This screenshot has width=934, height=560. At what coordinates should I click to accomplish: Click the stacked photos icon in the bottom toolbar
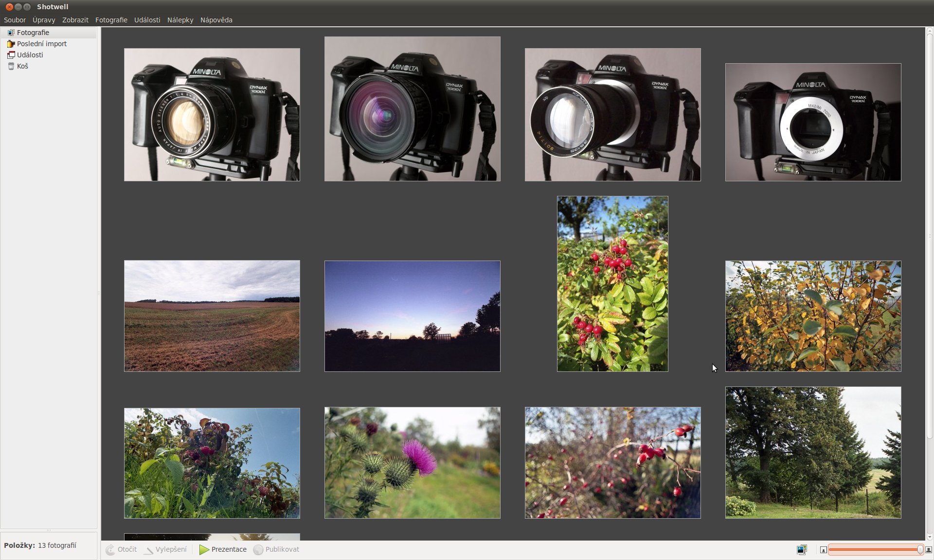pyautogui.click(x=802, y=550)
